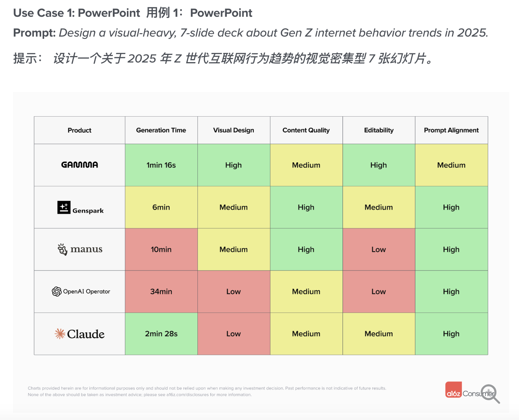Image resolution: width=519 pixels, height=420 pixels.
Task: Select the Editability column header
Action: (379, 130)
